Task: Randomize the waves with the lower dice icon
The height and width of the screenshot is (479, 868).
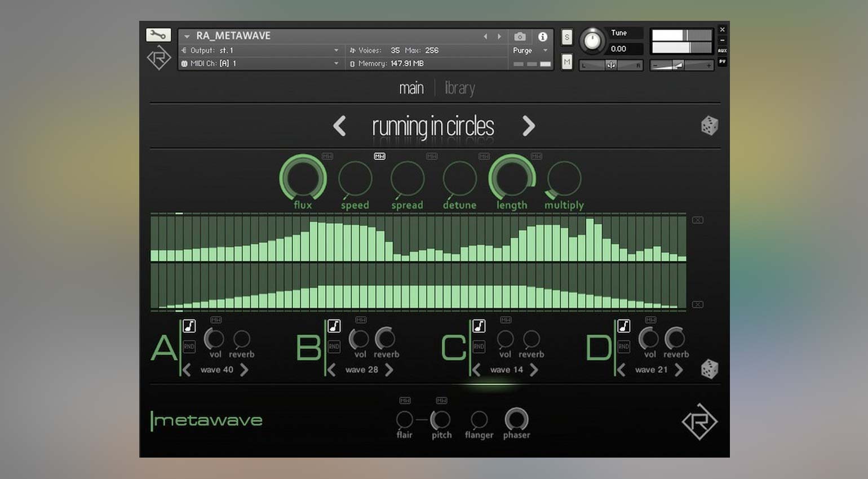Action: click(x=709, y=370)
